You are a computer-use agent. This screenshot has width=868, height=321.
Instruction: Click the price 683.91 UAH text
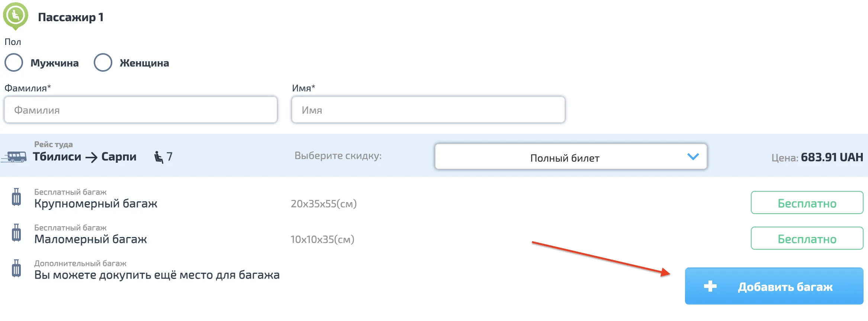(832, 157)
